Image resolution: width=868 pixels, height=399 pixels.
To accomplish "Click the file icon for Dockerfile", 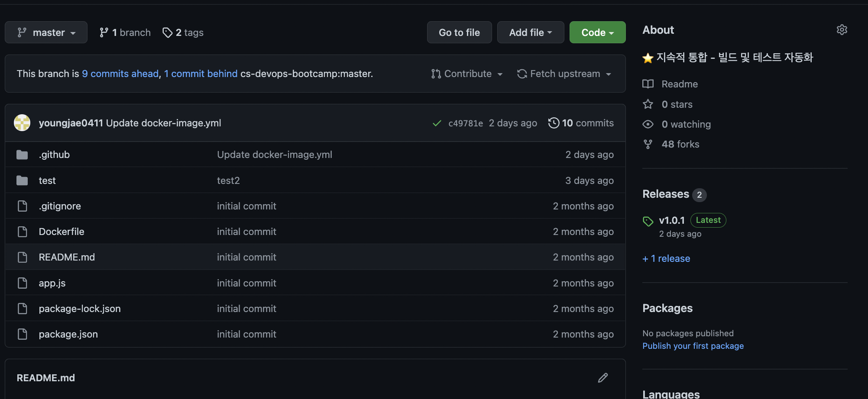I will pos(22,232).
